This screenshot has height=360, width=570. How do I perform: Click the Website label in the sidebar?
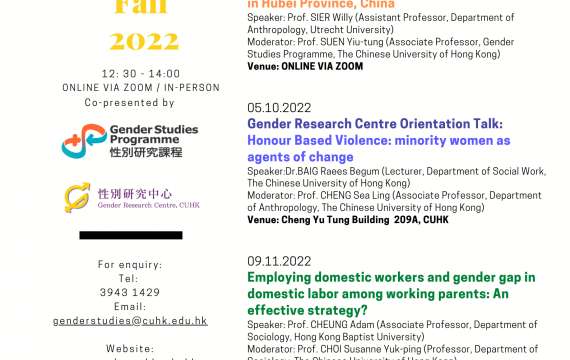pyautogui.click(x=130, y=349)
